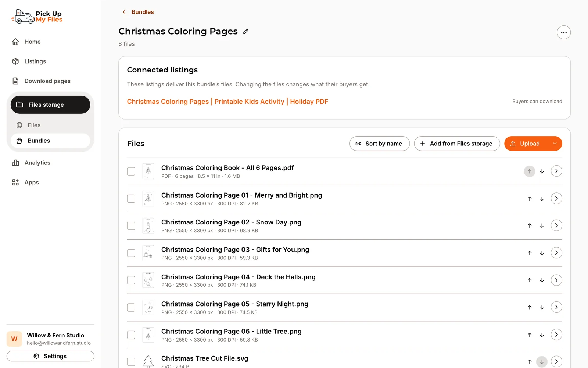Tick the Merry and Bright.png checkbox

[131, 199]
